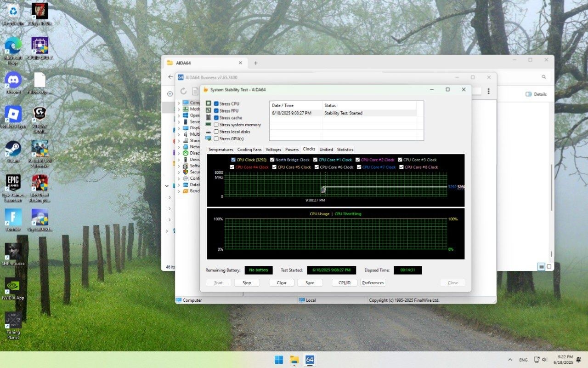Viewport: 588px width, 368px height.
Task: Toggle CPU Core #7 Clock checkbox
Action: [x=359, y=167]
